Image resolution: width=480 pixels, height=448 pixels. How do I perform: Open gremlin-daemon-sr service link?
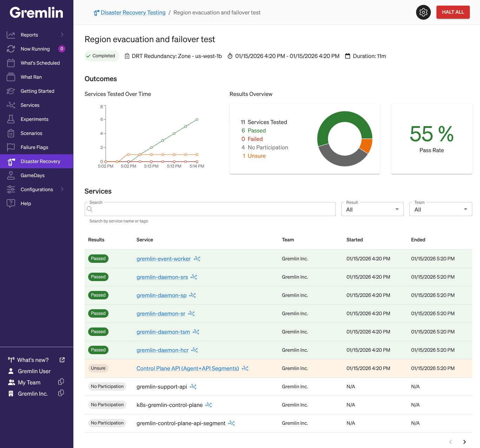[x=161, y=313]
